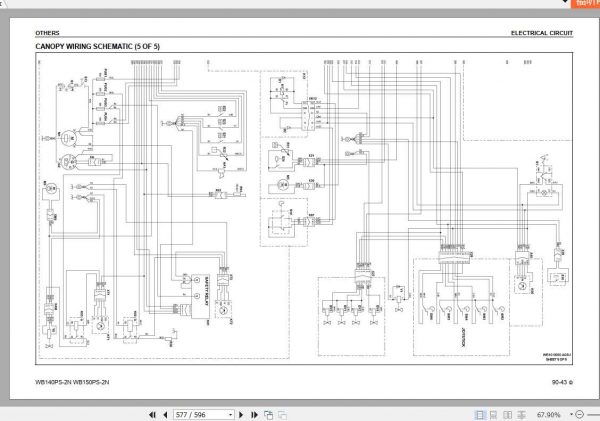
Task: Go to the next page
Action: point(241,415)
